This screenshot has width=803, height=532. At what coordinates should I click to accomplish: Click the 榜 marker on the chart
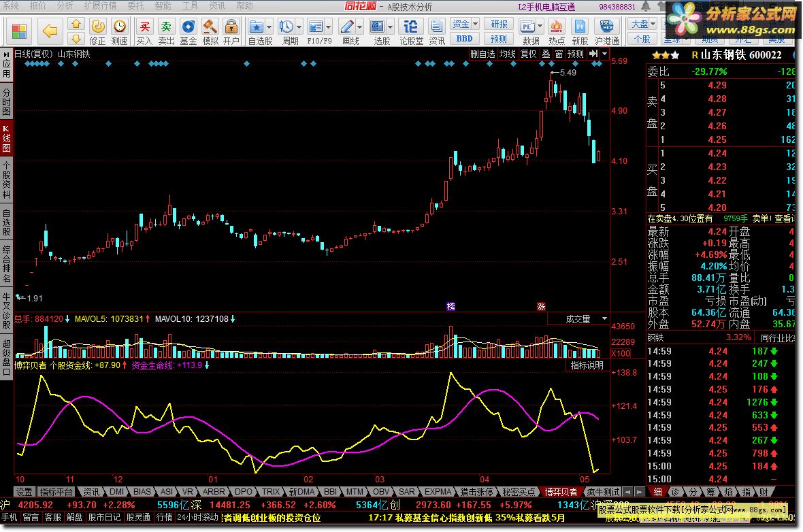(x=450, y=306)
